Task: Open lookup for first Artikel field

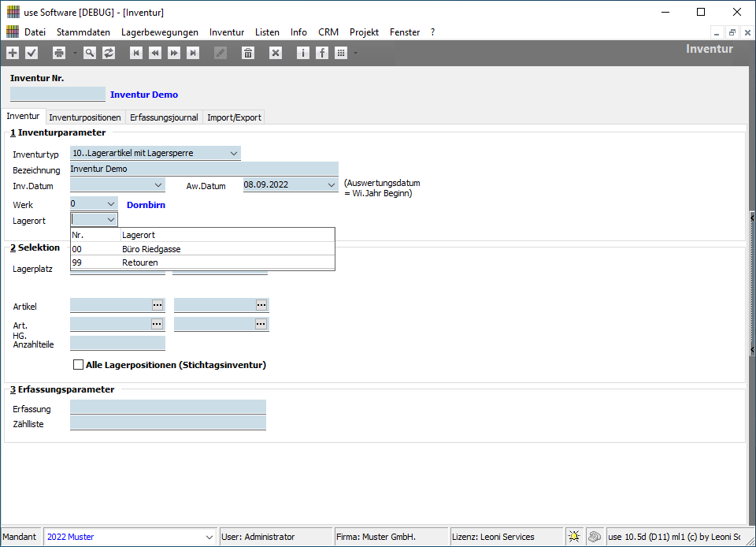Action: tap(157, 305)
